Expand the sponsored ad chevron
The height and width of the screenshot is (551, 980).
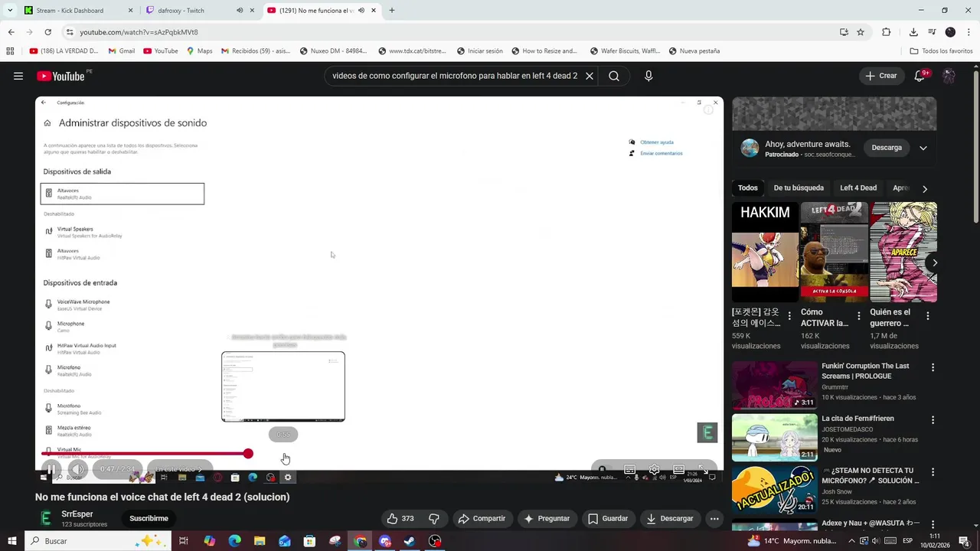coord(923,148)
